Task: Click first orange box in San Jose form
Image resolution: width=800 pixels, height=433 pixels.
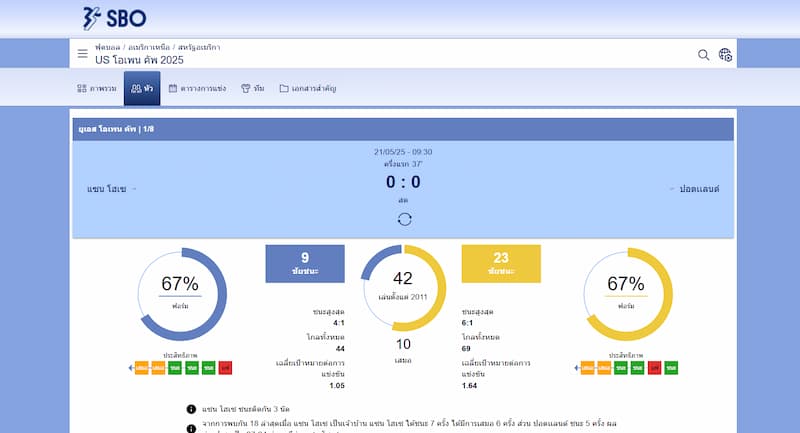Action: tap(141, 368)
